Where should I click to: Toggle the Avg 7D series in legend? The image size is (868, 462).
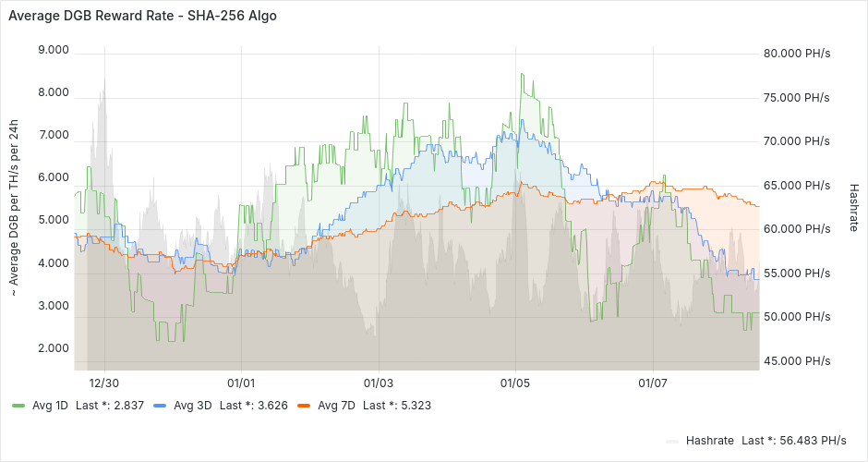[x=336, y=405]
